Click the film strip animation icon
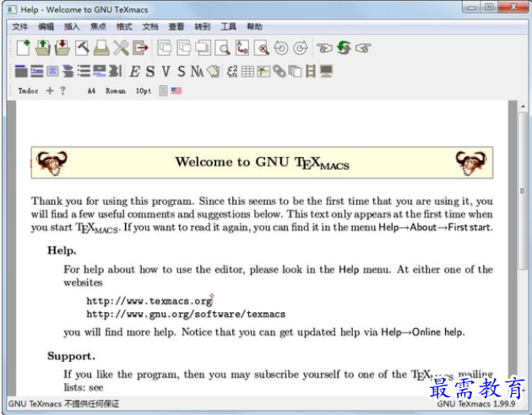Screen dimensions: 532x415 click(x=311, y=71)
